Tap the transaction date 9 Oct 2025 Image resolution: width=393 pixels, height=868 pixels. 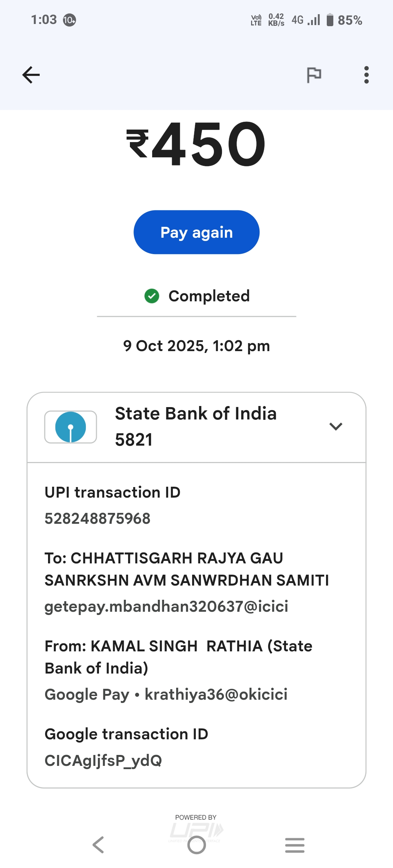point(196,346)
